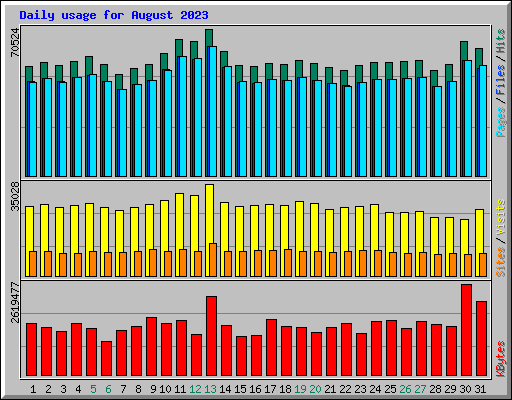Click the cyan Pages bar for day 7

(x=122, y=133)
